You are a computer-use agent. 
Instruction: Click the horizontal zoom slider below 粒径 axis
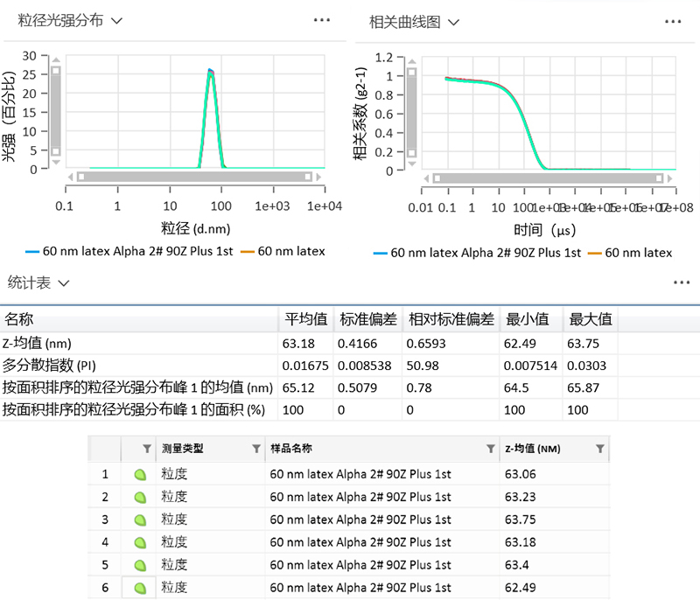pos(192,178)
